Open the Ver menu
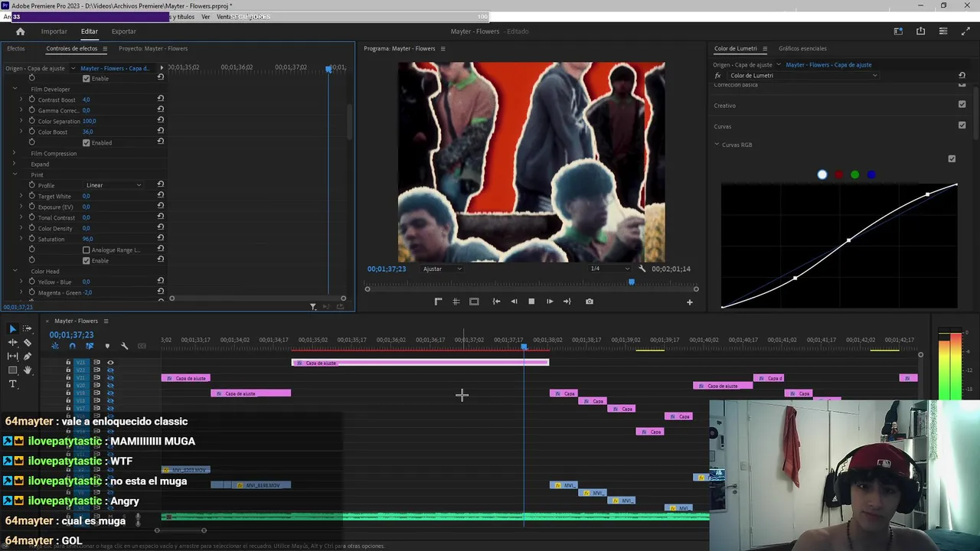 coord(205,17)
